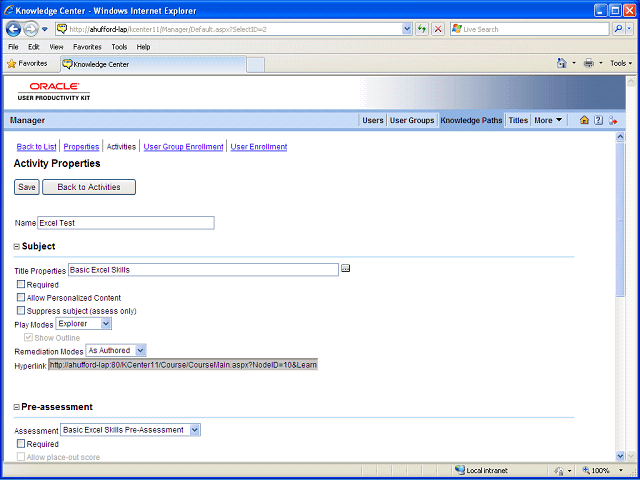
Task: Select the Knowledge Paths section
Action: [x=471, y=120]
